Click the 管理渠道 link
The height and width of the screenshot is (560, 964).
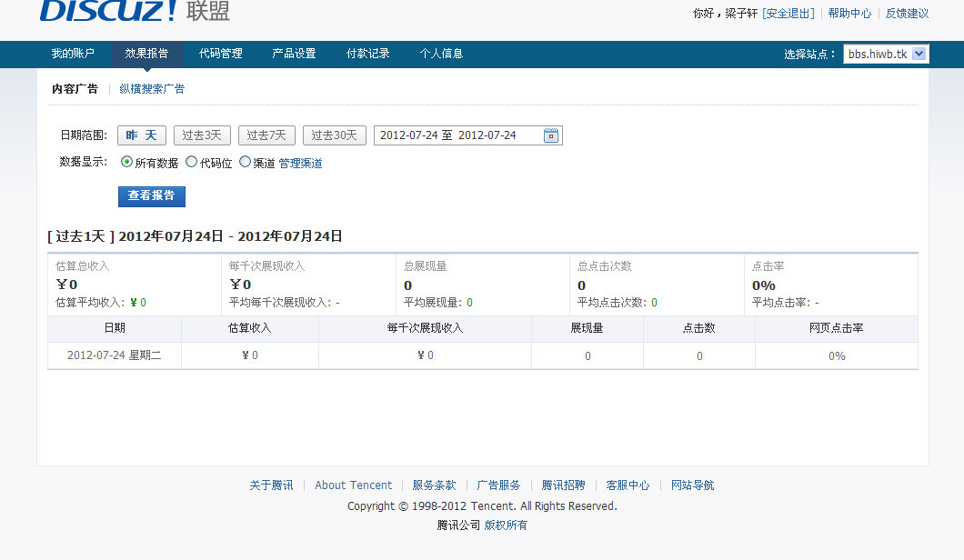[300, 164]
